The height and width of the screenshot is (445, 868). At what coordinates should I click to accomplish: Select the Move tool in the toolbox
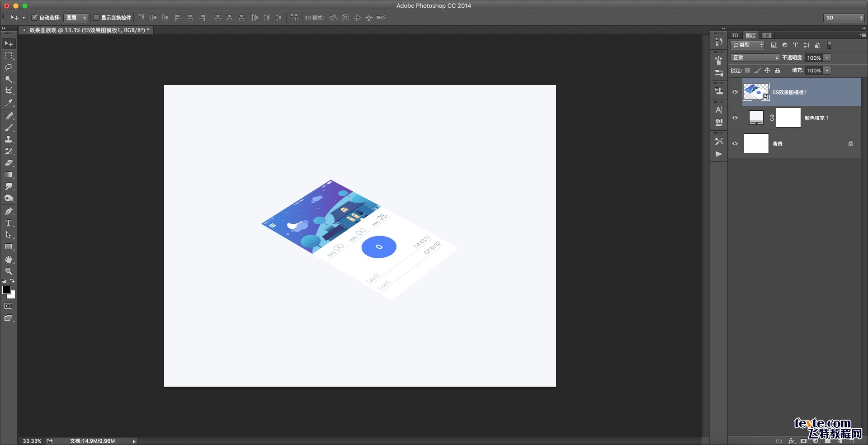tap(9, 44)
